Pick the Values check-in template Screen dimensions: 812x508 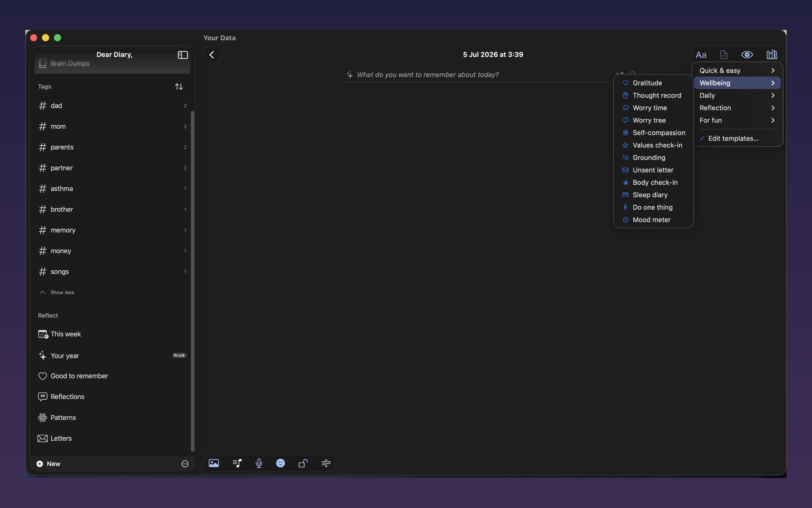point(653,145)
